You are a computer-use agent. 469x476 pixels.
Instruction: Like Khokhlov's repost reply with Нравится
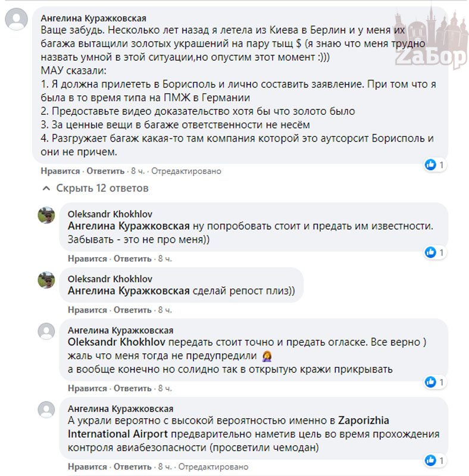[87, 310]
